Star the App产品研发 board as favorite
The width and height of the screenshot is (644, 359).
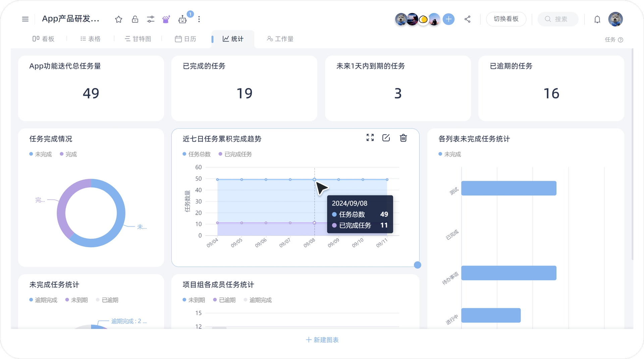[x=118, y=19]
